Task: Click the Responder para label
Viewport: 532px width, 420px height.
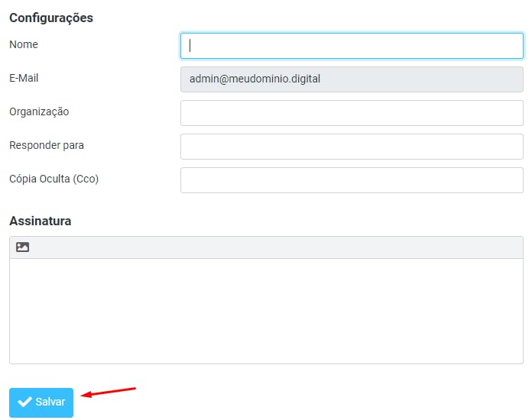Action: [x=47, y=145]
